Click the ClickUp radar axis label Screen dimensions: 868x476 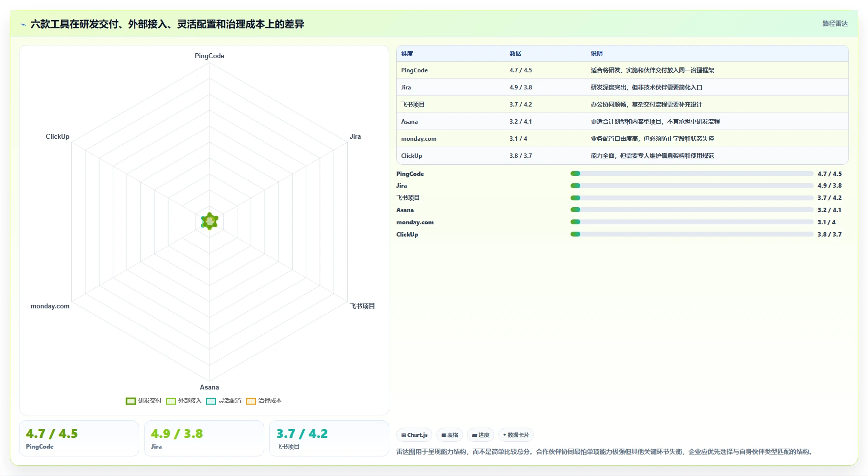pos(58,136)
